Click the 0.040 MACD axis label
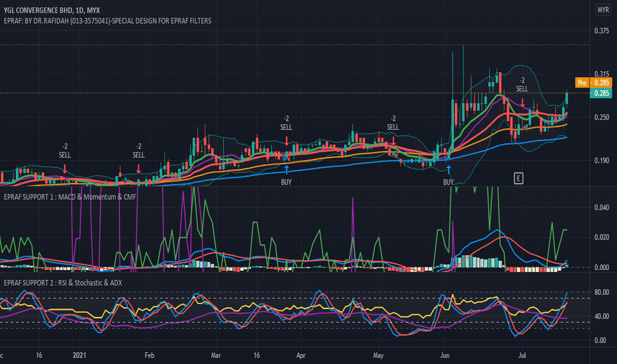 click(602, 207)
